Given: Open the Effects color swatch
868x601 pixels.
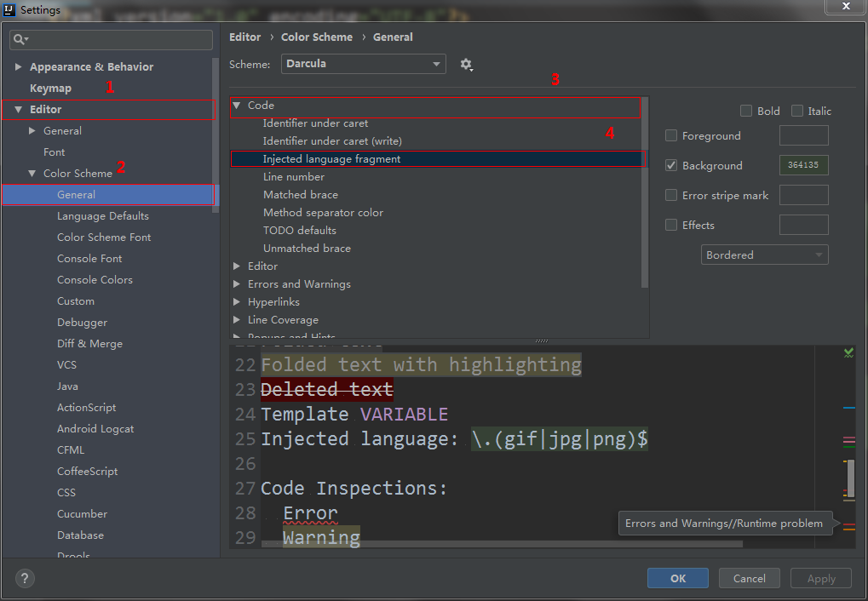Looking at the screenshot, I should click(803, 225).
